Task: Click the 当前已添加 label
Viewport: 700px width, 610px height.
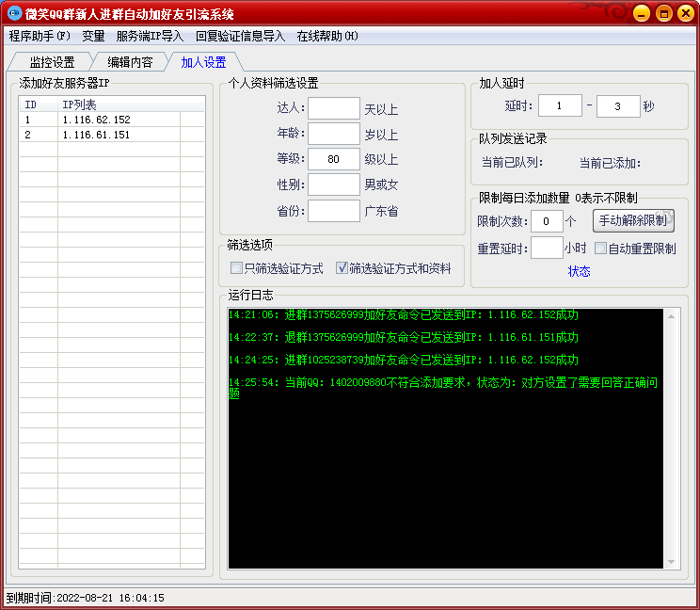Action: tap(610, 164)
